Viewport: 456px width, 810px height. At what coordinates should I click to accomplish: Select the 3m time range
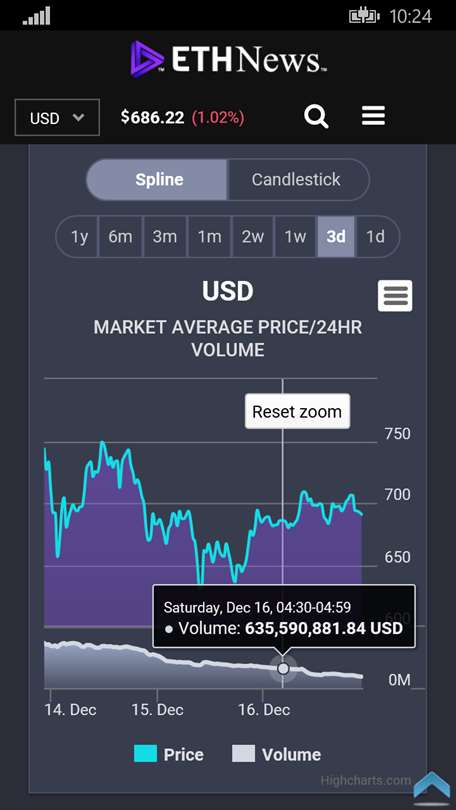coord(165,237)
